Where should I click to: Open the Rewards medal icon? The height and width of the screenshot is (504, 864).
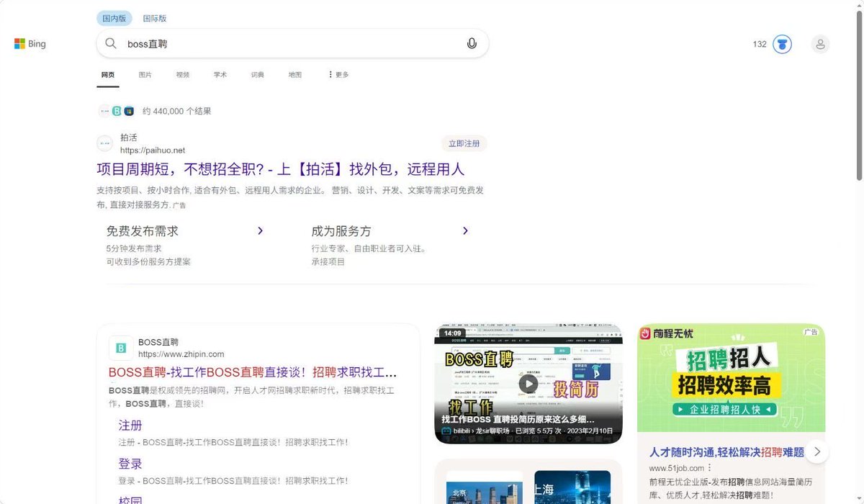(782, 44)
